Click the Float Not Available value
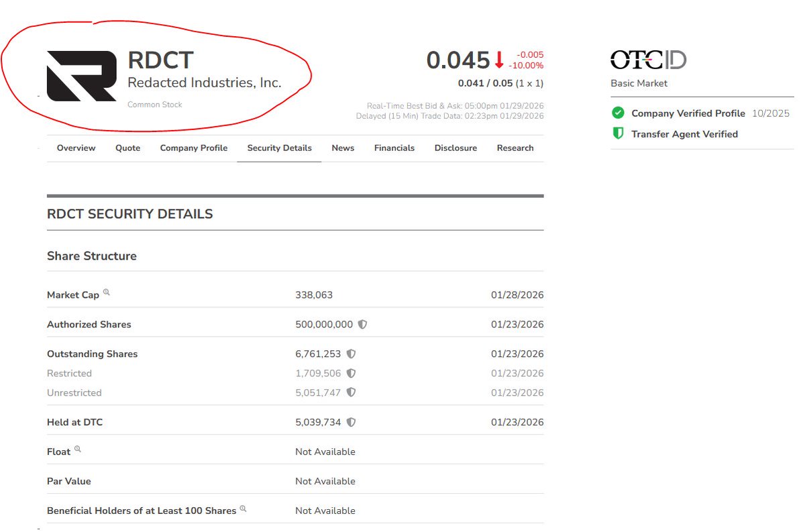 click(x=325, y=452)
